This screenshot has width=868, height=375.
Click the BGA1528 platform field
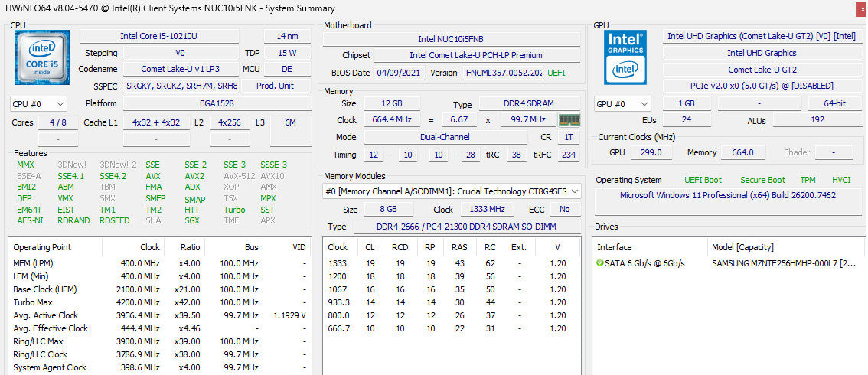(217, 103)
